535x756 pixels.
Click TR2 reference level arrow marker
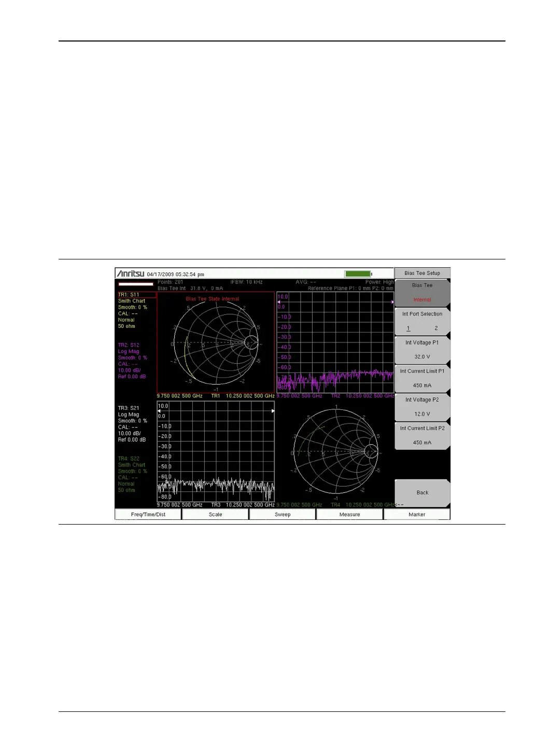[x=279, y=302]
